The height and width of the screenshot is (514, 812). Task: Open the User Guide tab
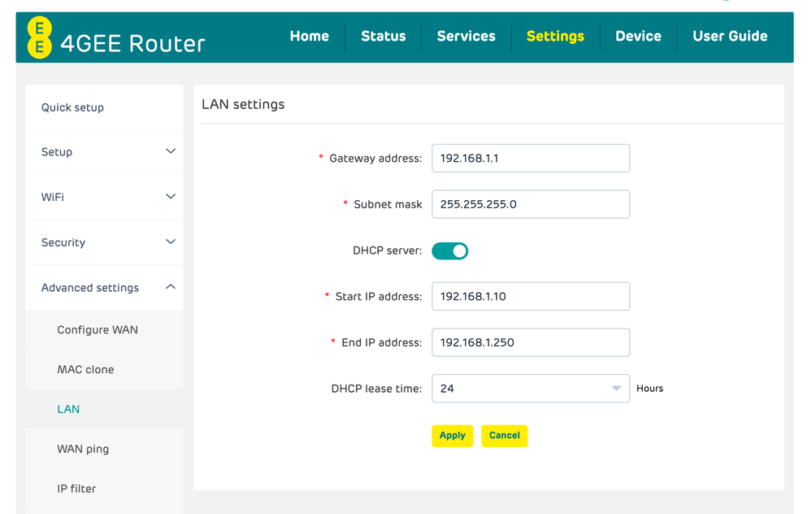click(x=730, y=36)
